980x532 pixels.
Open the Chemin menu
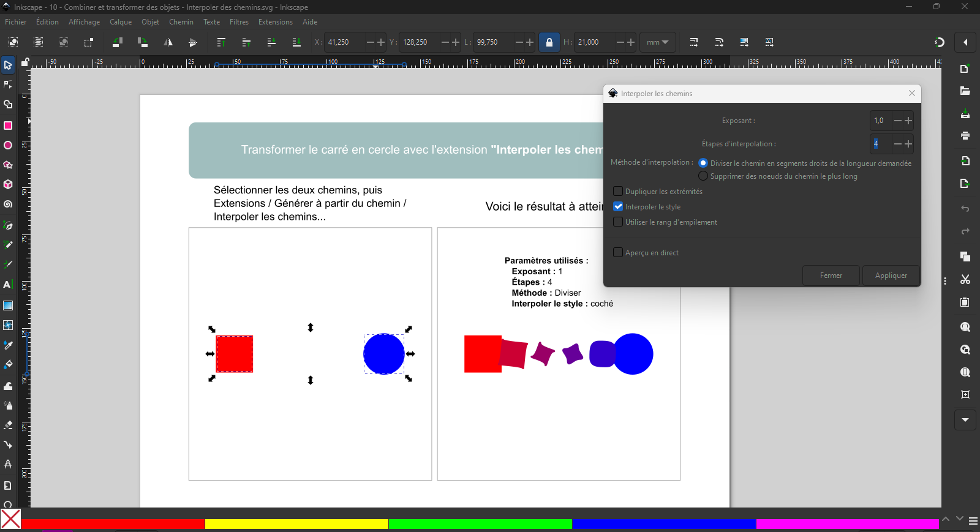(x=181, y=22)
